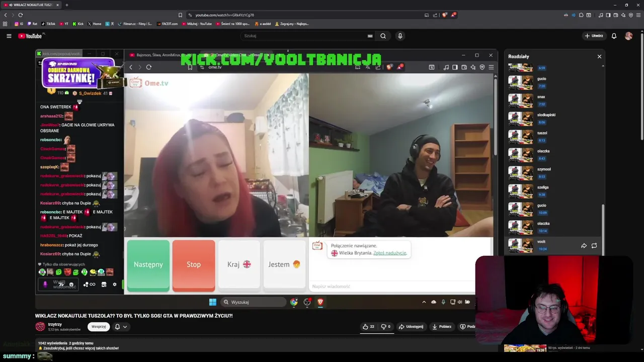The image size is (644, 362).
Task: Jump to chapter szymool 8:53
Action: (553, 173)
